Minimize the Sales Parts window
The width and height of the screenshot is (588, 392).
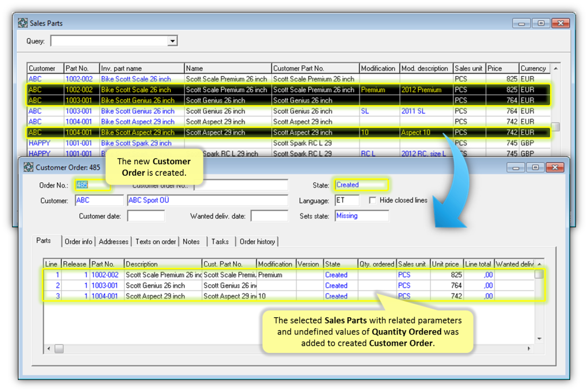[x=522, y=23]
